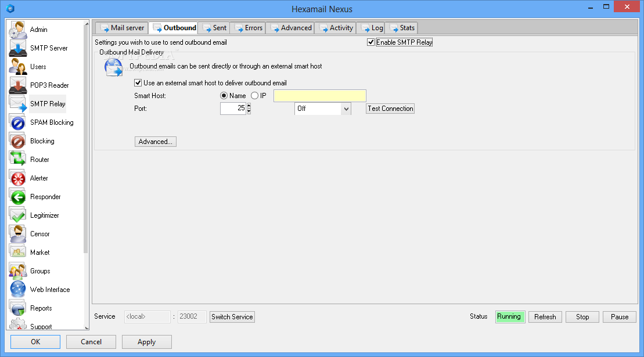Select the SMTP Server icon
This screenshot has width=644, height=357.
point(17,48)
